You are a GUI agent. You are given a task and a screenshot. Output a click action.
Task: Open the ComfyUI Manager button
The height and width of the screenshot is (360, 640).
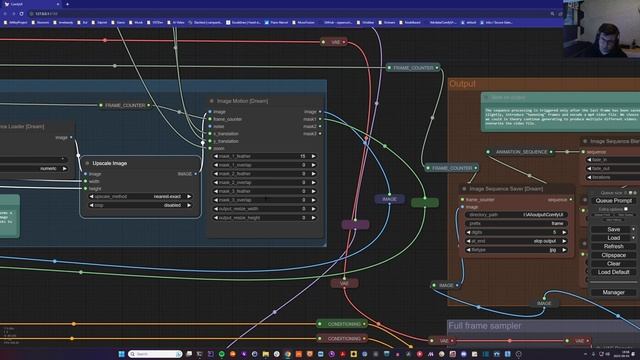(613, 293)
